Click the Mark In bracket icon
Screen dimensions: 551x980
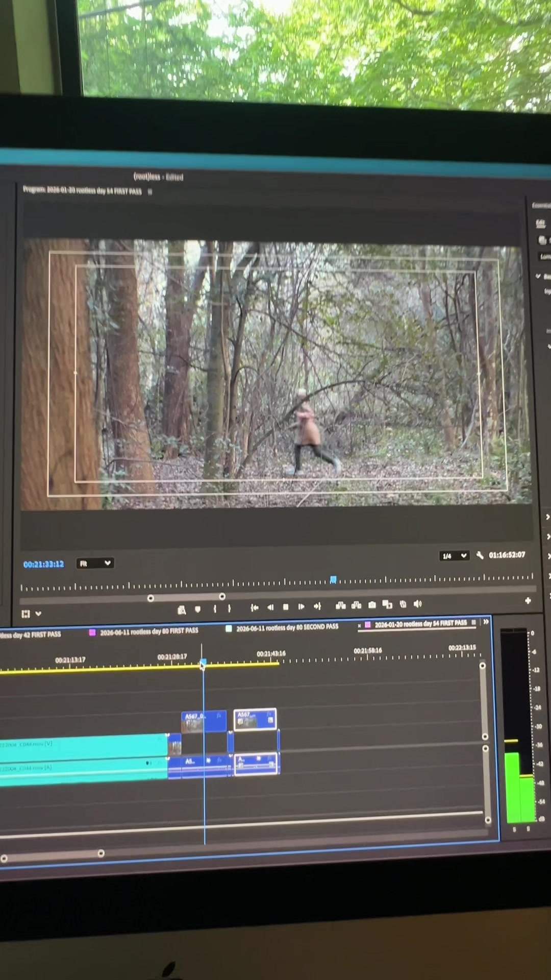coord(215,608)
